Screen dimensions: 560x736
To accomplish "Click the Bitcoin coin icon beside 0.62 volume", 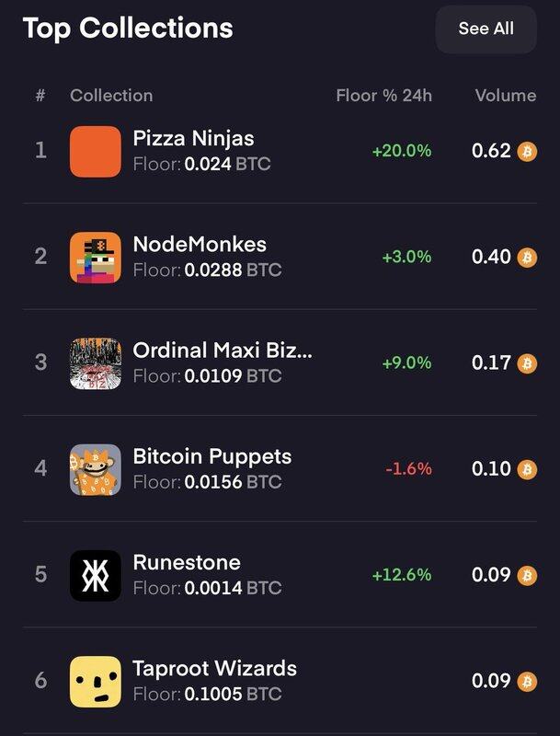I will (527, 152).
